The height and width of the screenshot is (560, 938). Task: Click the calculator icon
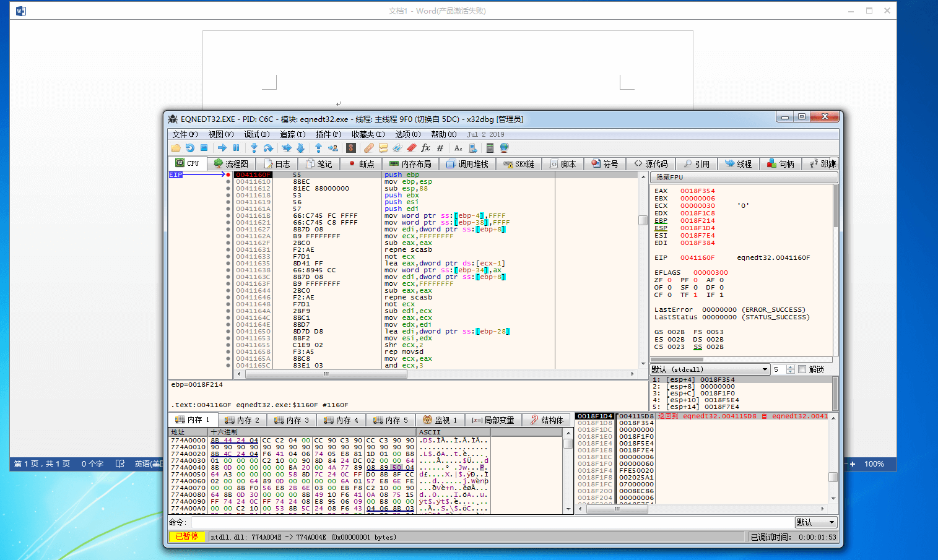490,148
